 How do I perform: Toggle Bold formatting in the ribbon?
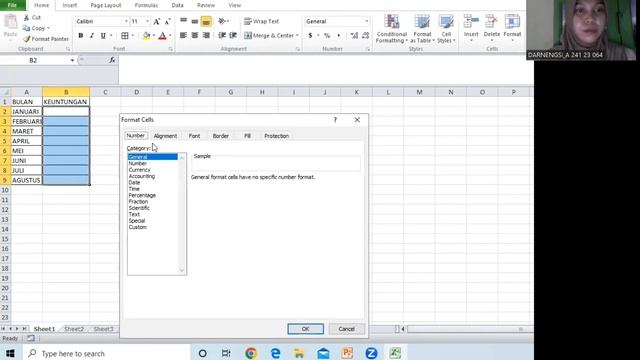tap(80, 36)
